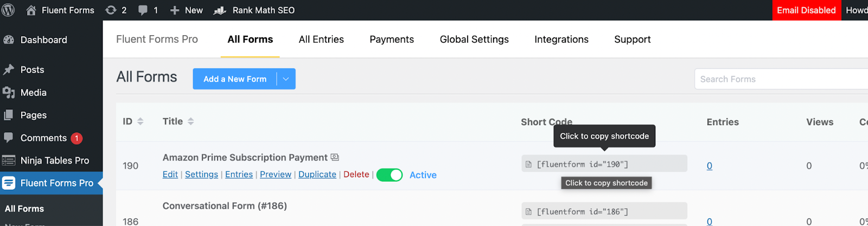Image resolution: width=868 pixels, height=226 pixels.
Task: Click the Amazon Prime Subscription Payment title
Action: coord(245,157)
